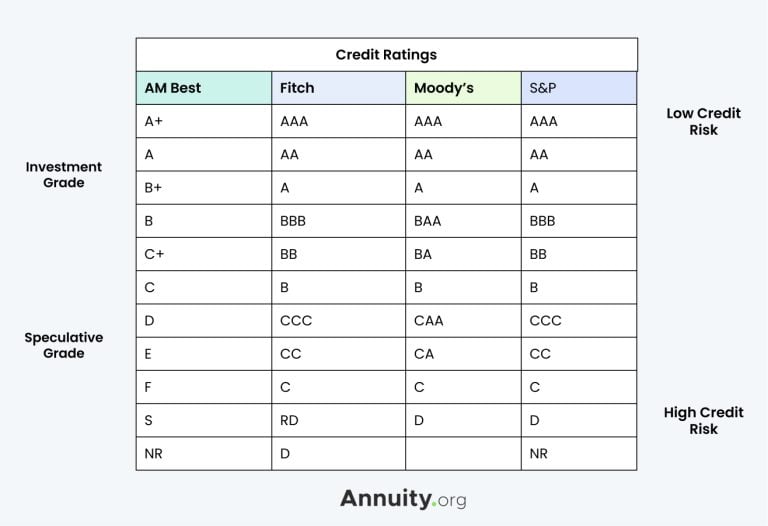Select the AM Best column header

(x=173, y=88)
